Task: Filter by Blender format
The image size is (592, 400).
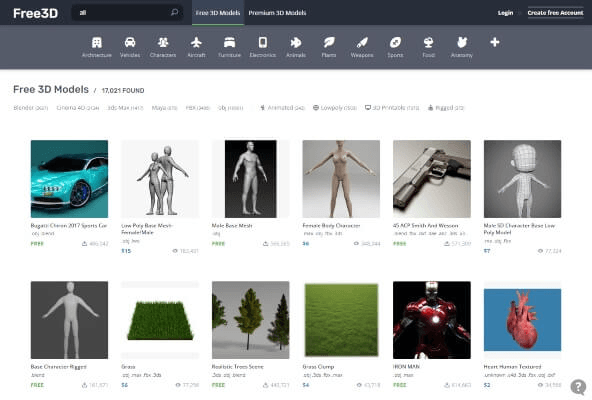Action: pyautogui.click(x=31, y=108)
